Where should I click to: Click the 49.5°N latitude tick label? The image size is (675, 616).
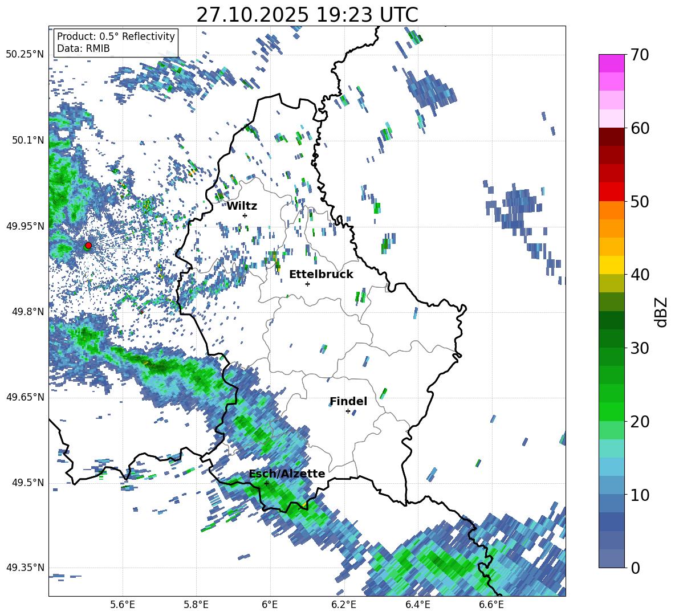[29, 483]
